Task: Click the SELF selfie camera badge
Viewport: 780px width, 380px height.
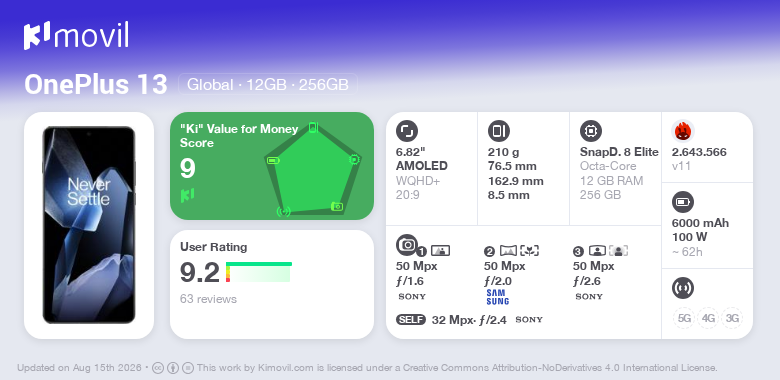Action: point(411,319)
